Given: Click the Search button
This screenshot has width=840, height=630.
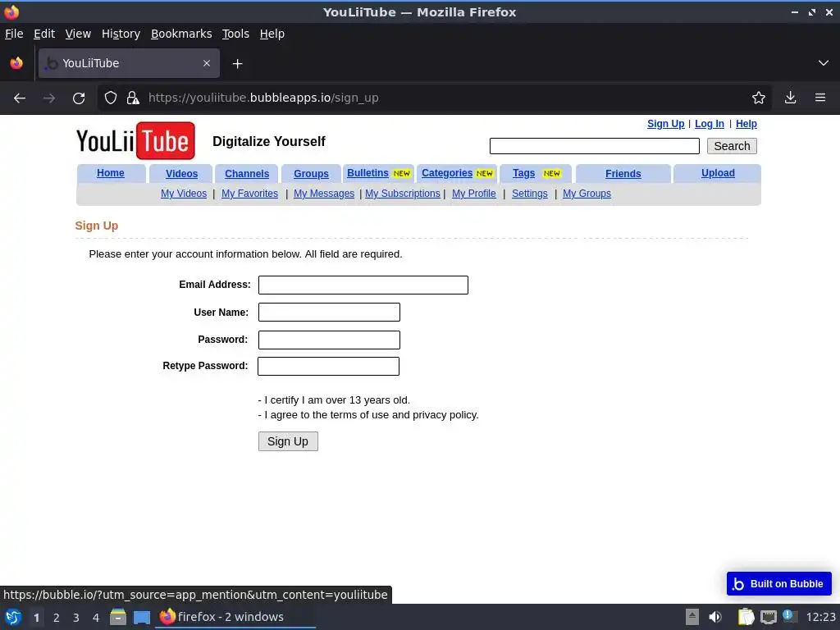Looking at the screenshot, I should (732, 146).
